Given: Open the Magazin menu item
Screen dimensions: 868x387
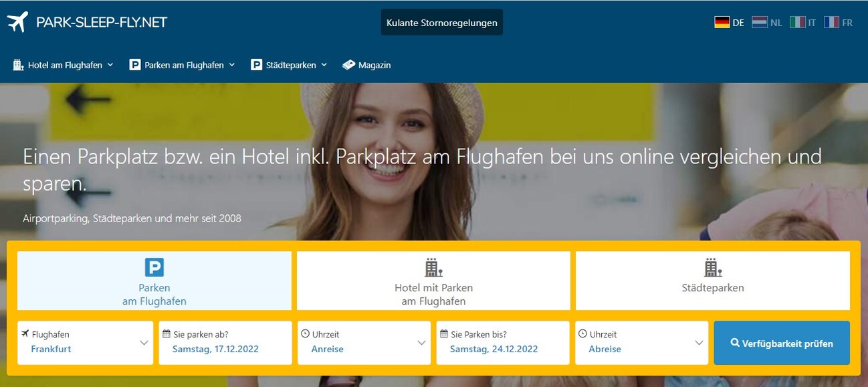Looking at the screenshot, I should [366, 65].
